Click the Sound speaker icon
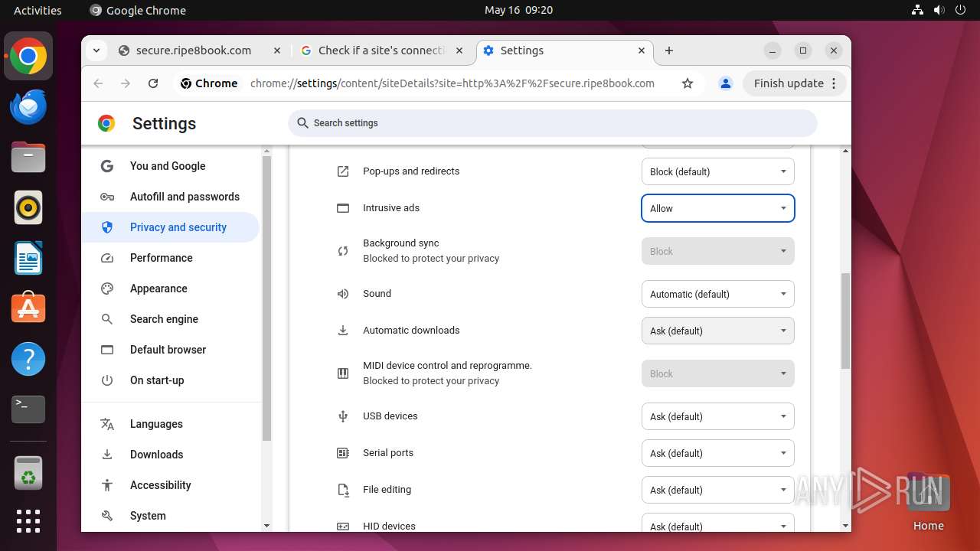980x551 pixels. [x=343, y=294]
